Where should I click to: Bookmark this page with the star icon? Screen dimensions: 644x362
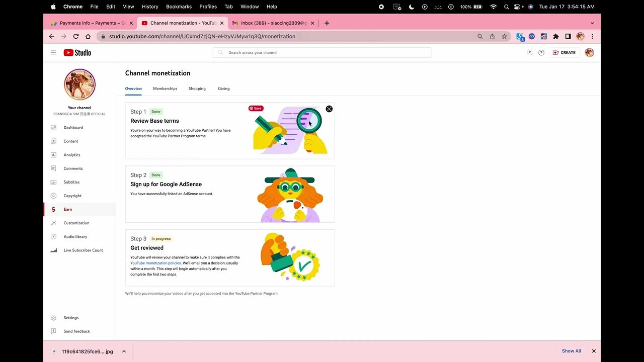click(504, 36)
